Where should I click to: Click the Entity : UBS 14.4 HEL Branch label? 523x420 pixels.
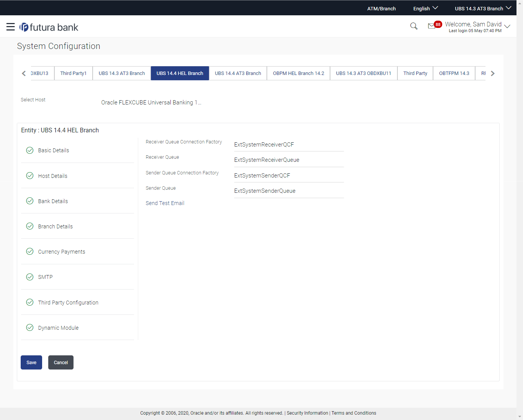pyautogui.click(x=60, y=130)
